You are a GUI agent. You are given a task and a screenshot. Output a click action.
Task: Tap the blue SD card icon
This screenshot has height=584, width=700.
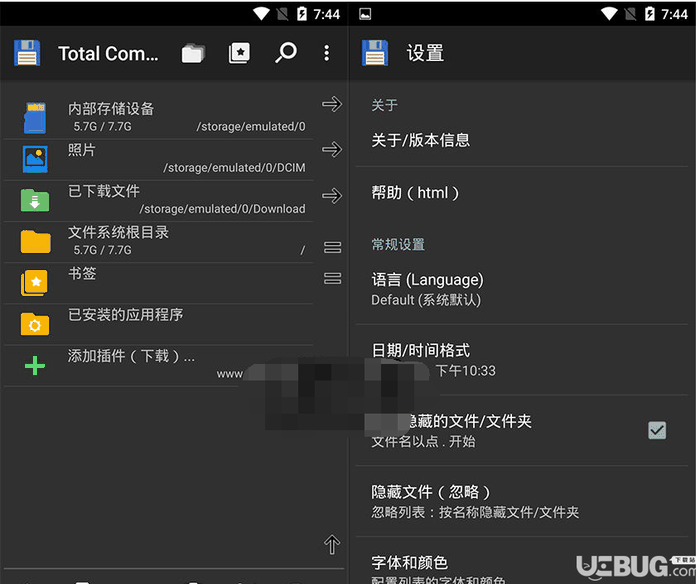click(x=35, y=118)
